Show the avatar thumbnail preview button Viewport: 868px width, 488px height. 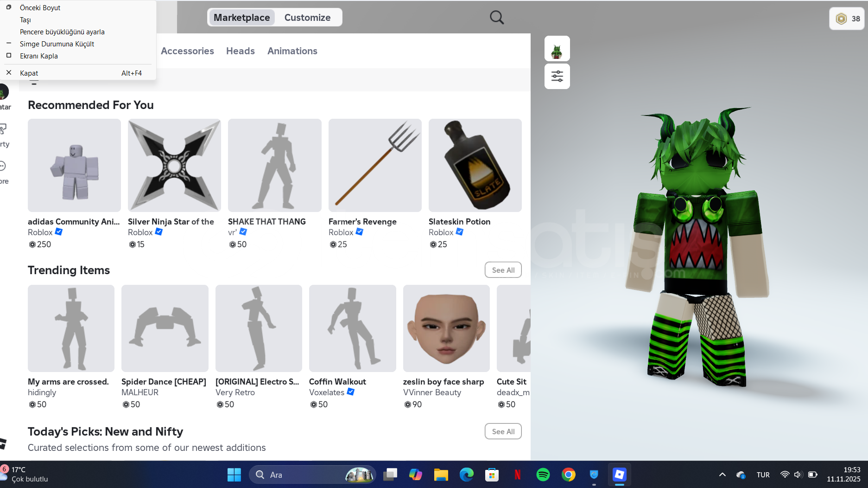tap(557, 49)
